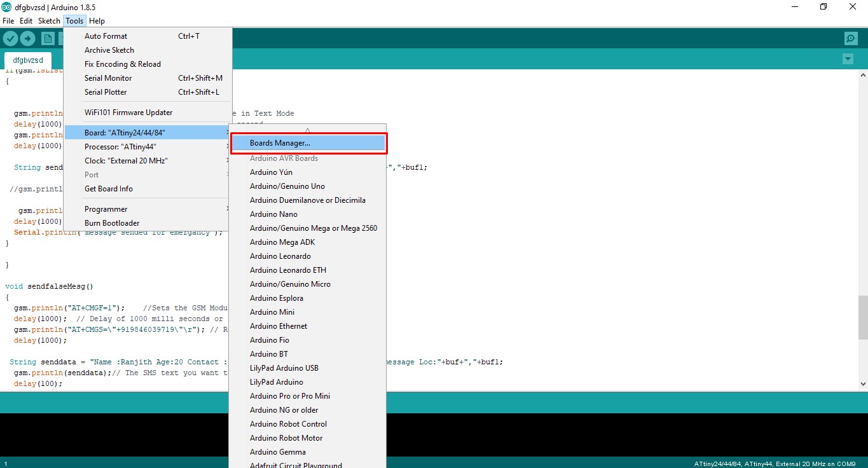Click the Verify checkmark icon
This screenshot has height=468, width=868.
point(10,39)
